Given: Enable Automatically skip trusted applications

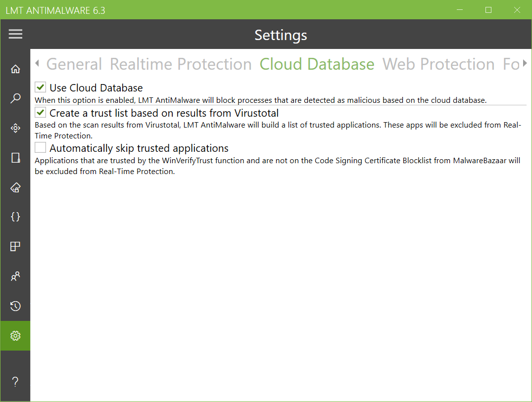Looking at the screenshot, I should click(x=41, y=147).
